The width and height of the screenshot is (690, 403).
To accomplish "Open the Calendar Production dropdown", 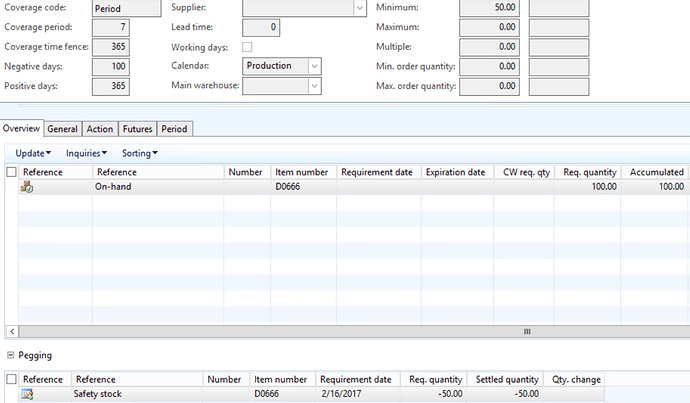I will [x=314, y=66].
